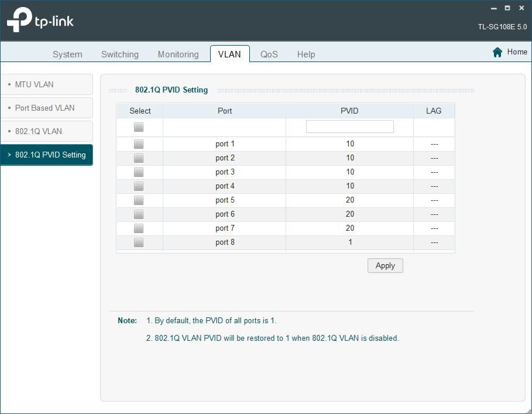
Task: Check the box for port 8
Action: tap(139, 242)
